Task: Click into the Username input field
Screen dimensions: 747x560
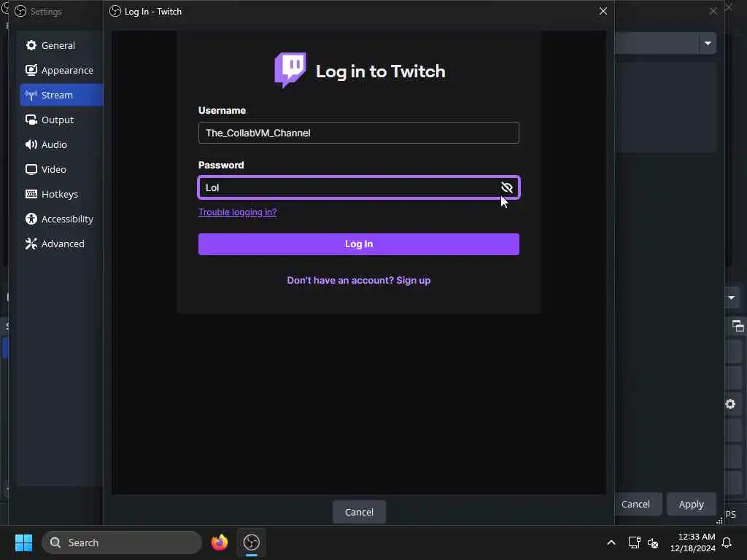Action: pos(358,133)
